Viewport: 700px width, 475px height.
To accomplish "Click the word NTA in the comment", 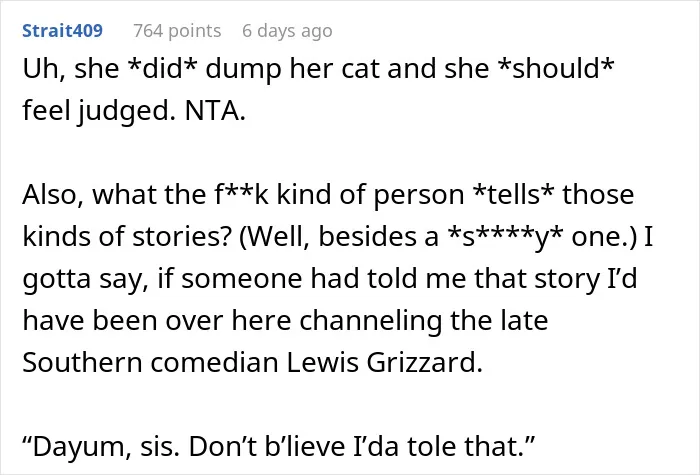I will pyautogui.click(x=215, y=110).
